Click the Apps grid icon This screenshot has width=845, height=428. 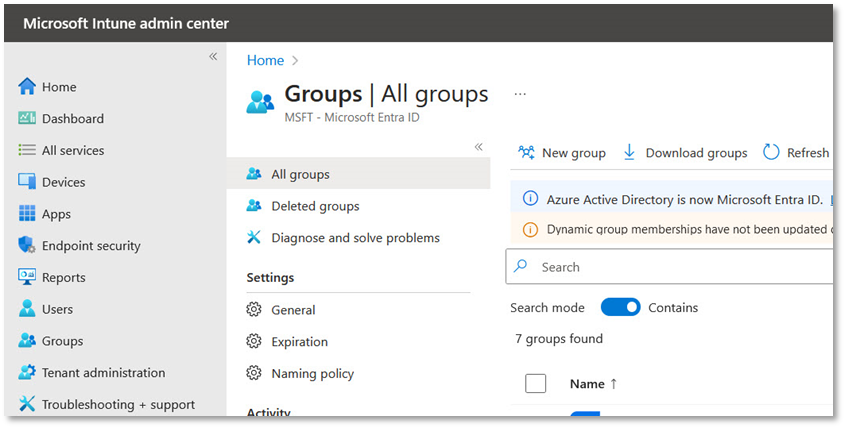[27, 213]
